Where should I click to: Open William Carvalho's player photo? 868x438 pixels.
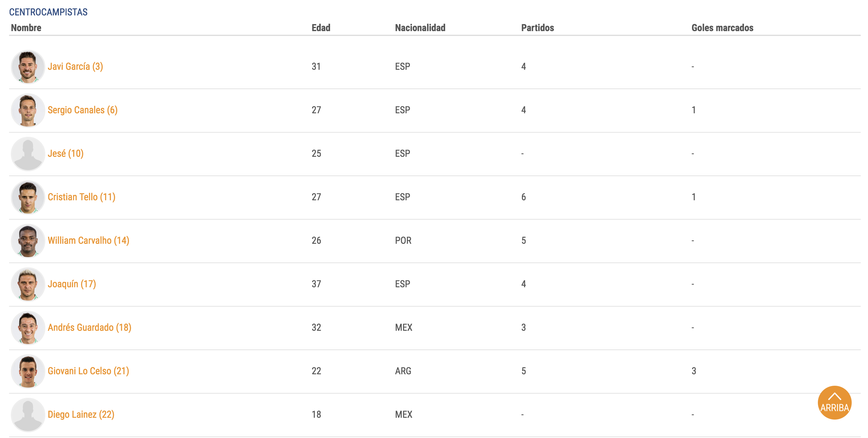tap(28, 240)
